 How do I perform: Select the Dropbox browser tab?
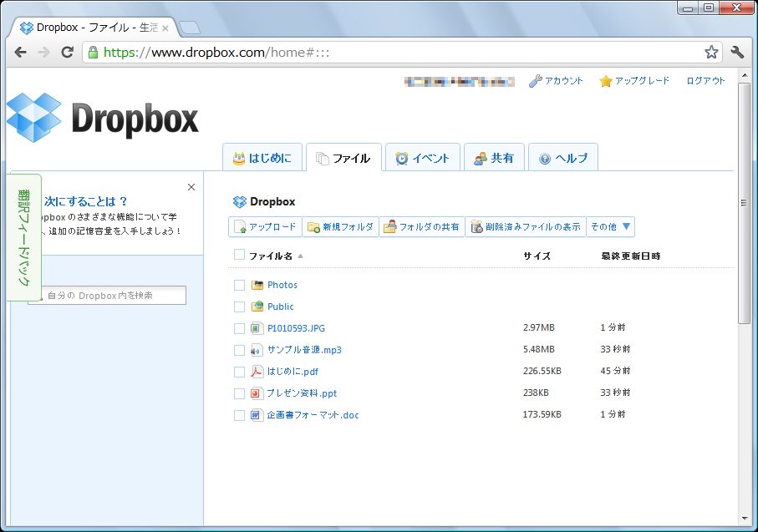tap(94, 28)
